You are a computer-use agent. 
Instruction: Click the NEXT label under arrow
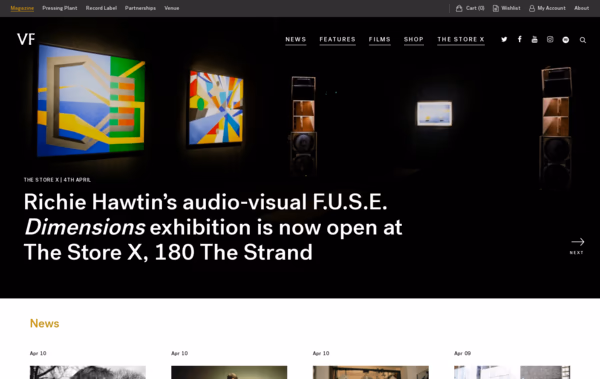(x=577, y=253)
